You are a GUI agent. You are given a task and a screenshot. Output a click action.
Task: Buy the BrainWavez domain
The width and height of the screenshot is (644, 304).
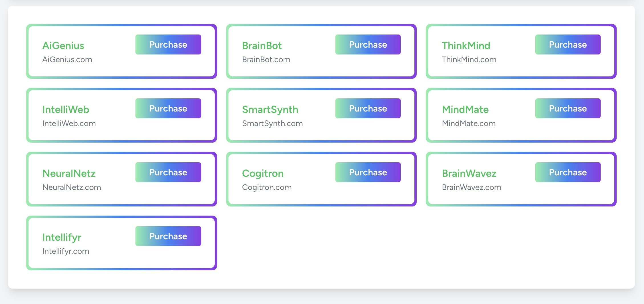pyautogui.click(x=568, y=172)
